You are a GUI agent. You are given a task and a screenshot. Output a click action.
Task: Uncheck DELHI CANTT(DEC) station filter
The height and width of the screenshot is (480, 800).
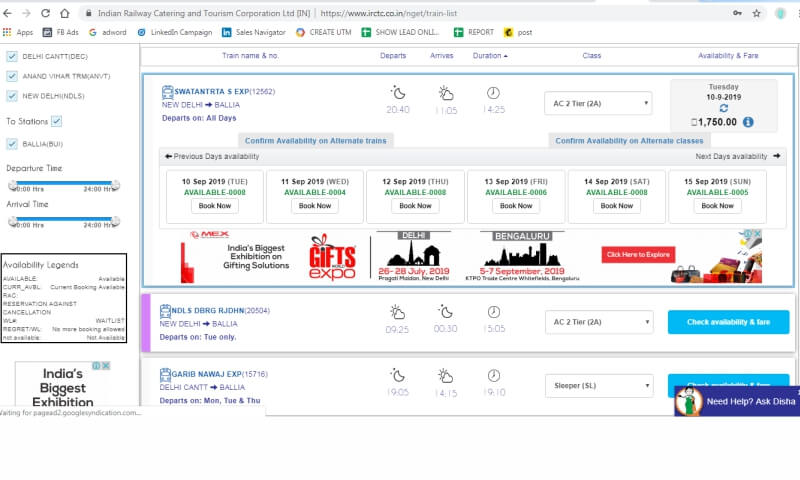12,56
